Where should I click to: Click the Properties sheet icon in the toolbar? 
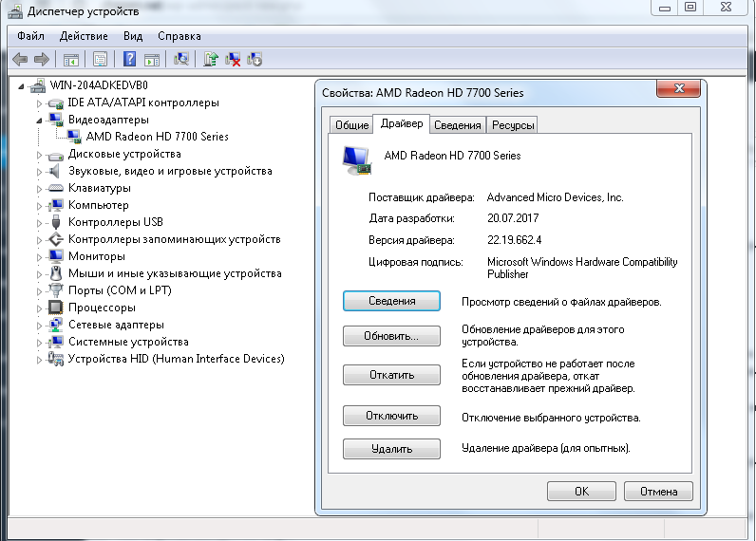(x=100, y=59)
